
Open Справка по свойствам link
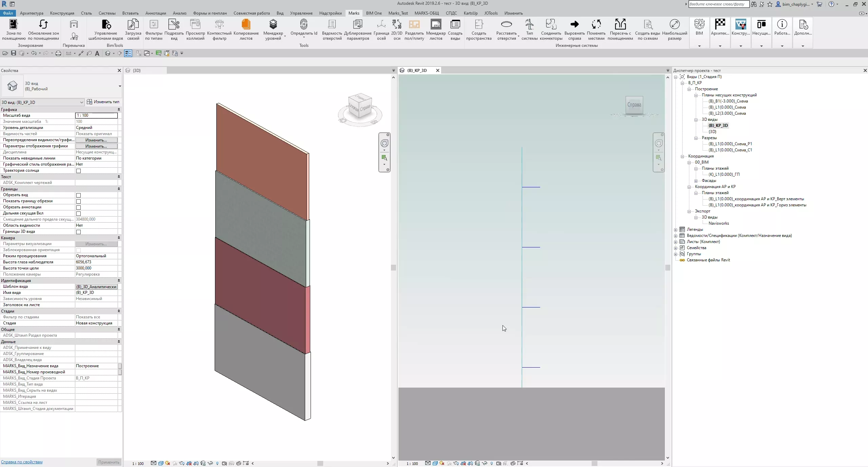22,462
